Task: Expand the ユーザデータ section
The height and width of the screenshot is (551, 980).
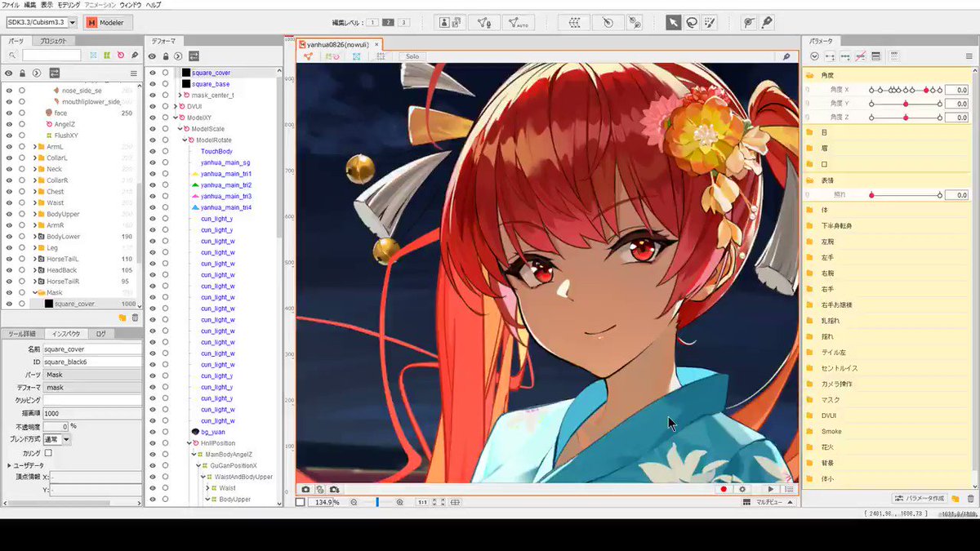Action: (x=9, y=465)
